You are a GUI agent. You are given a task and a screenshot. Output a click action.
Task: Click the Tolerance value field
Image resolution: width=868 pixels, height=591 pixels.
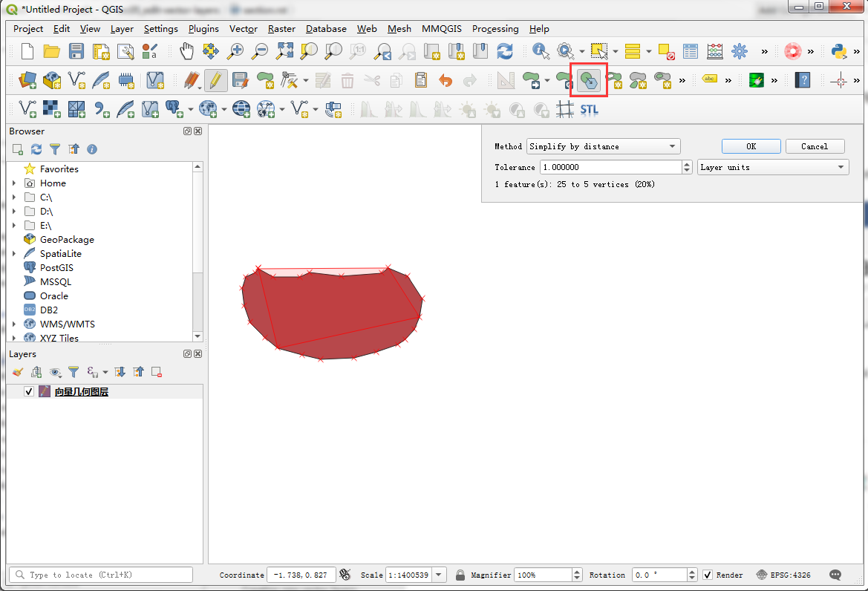(x=610, y=167)
